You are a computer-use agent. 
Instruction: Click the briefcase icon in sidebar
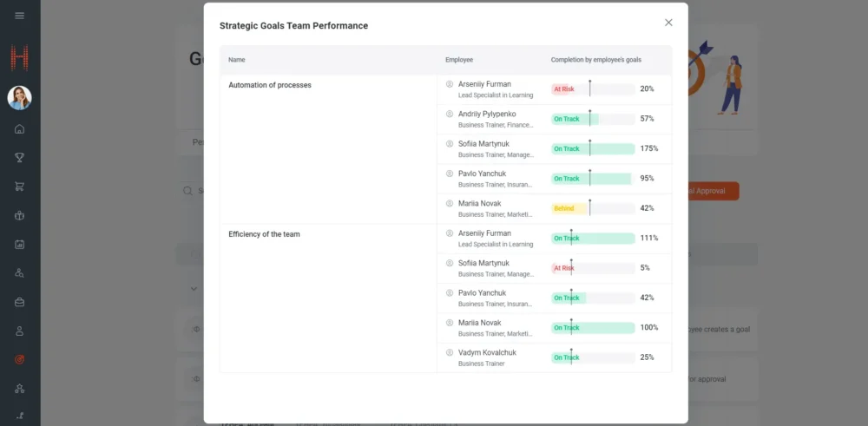[x=19, y=302]
